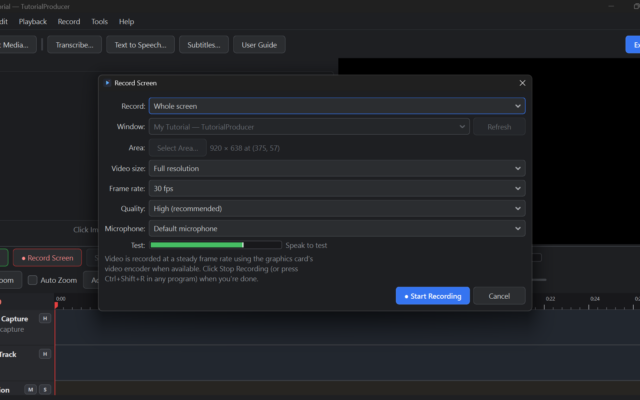This screenshot has height=400, width=640.
Task: Click the 'Speak to test' label
Action: click(x=306, y=245)
